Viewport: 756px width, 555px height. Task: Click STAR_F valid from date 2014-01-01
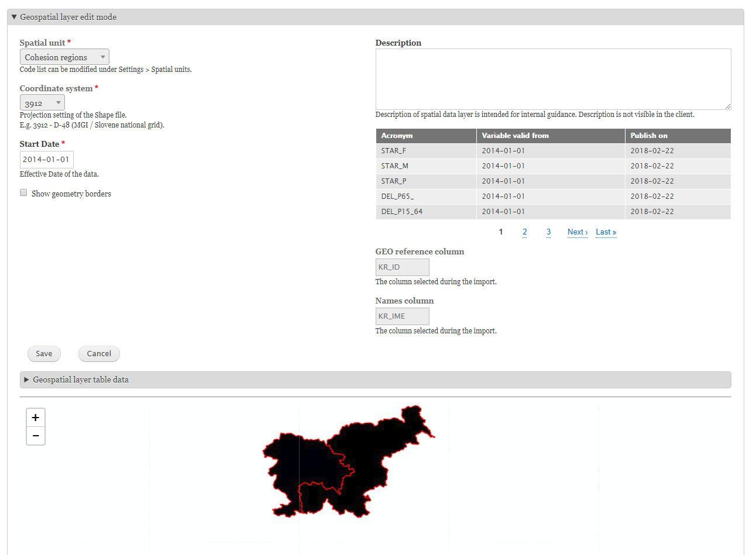(503, 151)
